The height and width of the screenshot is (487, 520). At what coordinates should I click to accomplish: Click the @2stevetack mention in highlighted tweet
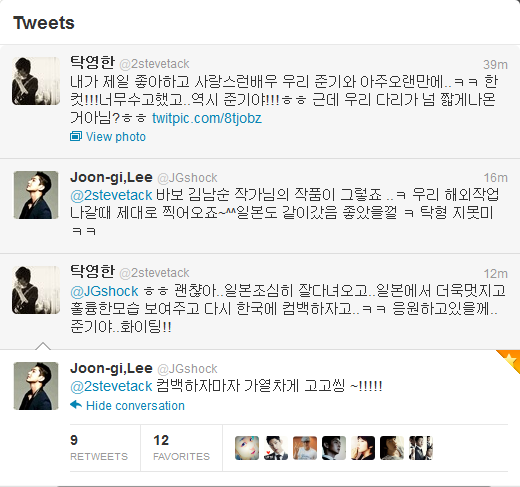[x=111, y=386]
